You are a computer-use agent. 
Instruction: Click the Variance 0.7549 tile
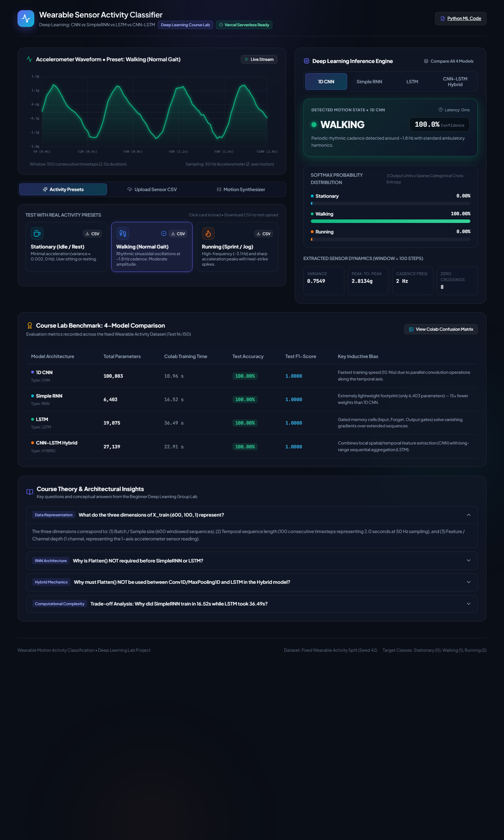click(324, 281)
